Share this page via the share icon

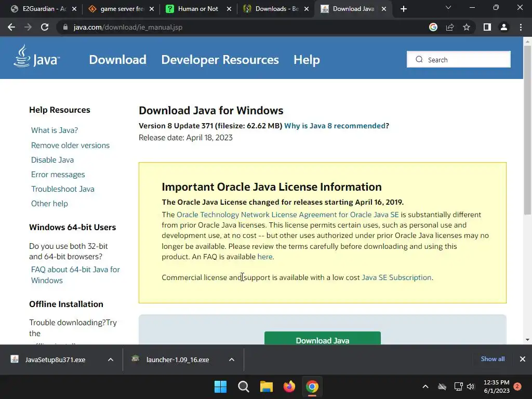pos(450,27)
